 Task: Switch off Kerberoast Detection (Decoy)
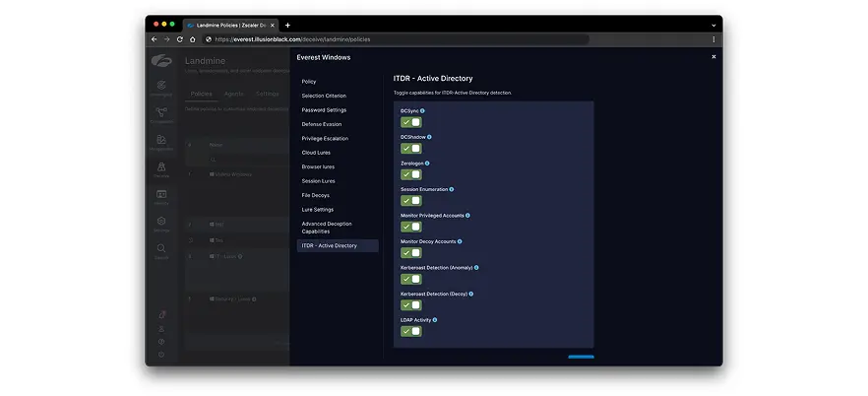tap(410, 305)
